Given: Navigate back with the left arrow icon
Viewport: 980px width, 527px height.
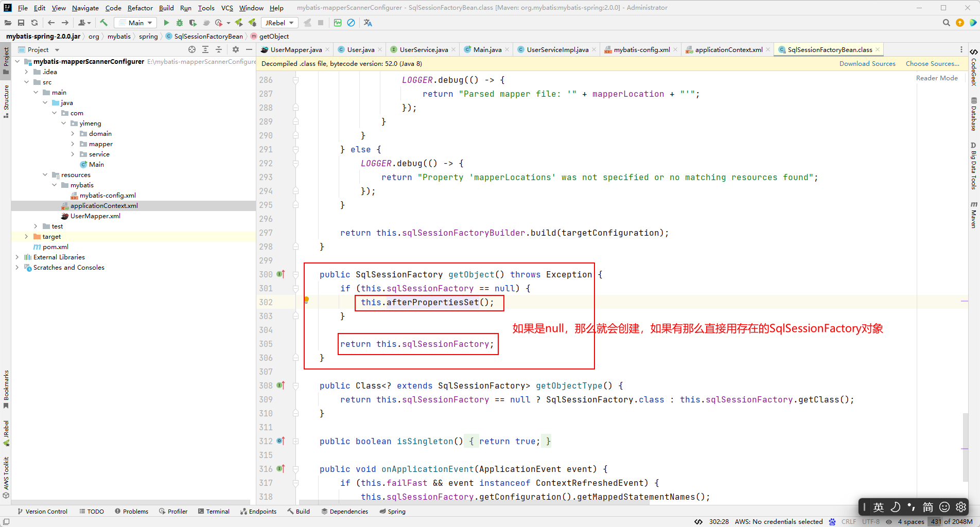Looking at the screenshot, I should coord(51,23).
